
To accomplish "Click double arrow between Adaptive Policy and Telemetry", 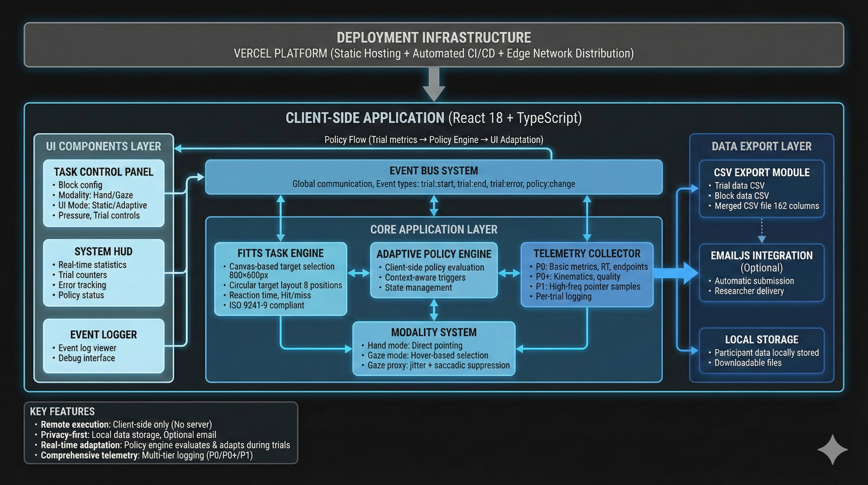I will coord(509,273).
